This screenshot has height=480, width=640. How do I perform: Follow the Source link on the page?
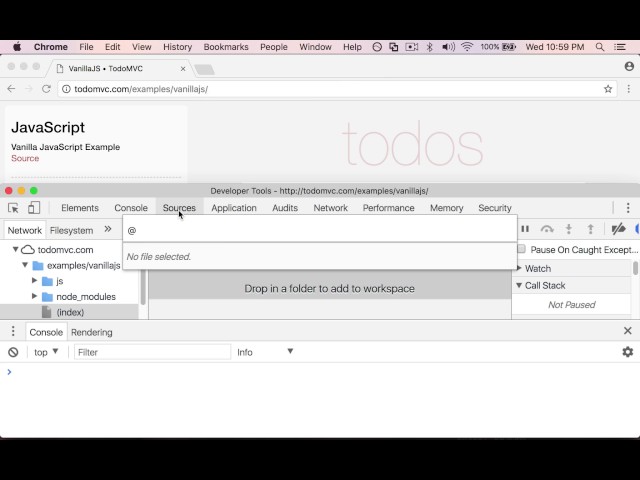25,158
